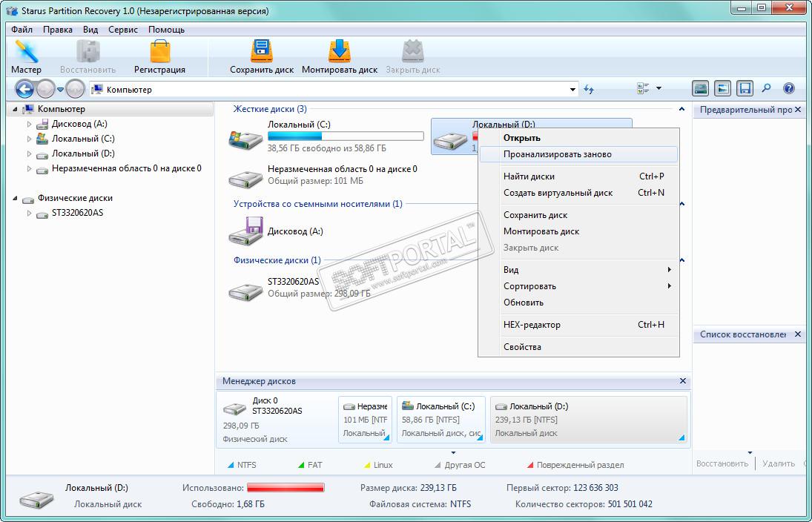Expand Локальный (D:) tree node
The height and width of the screenshot is (522, 812).
(x=29, y=153)
